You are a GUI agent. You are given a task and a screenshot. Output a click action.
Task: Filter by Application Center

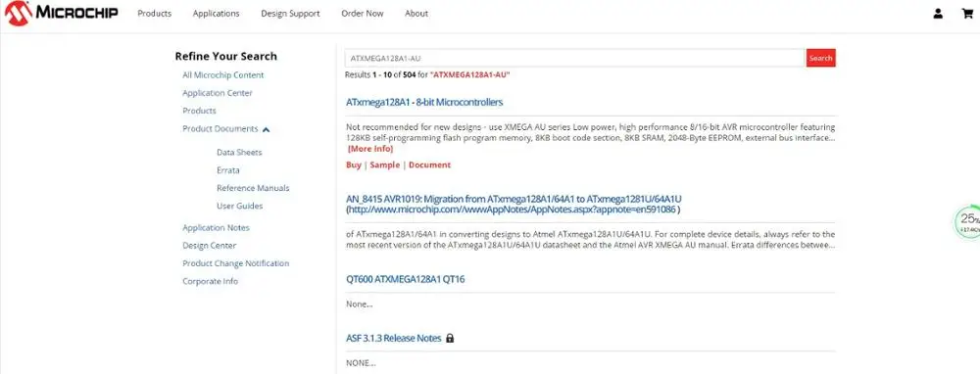[218, 93]
